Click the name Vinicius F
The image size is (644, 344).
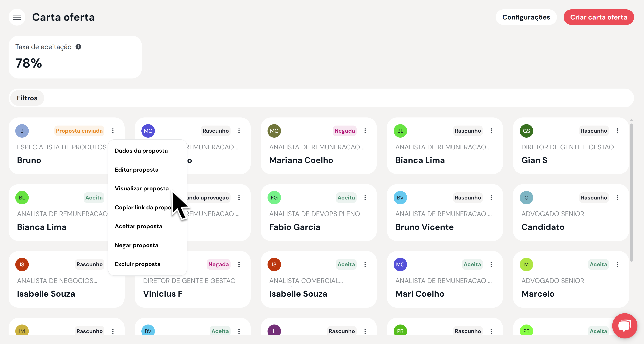click(x=163, y=294)
